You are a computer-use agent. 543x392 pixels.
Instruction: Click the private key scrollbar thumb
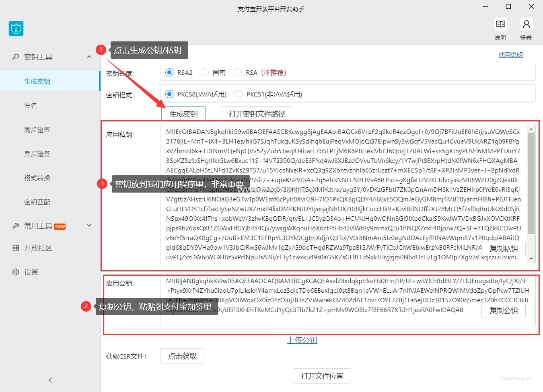(531, 183)
